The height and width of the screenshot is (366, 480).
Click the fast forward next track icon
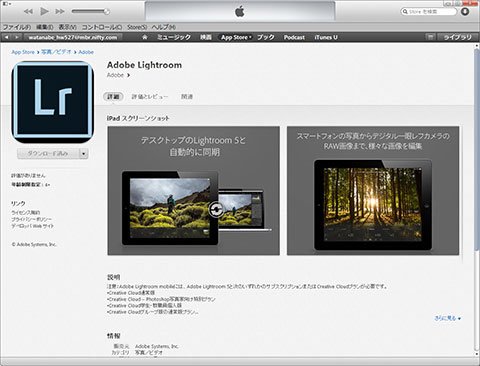[60, 12]
